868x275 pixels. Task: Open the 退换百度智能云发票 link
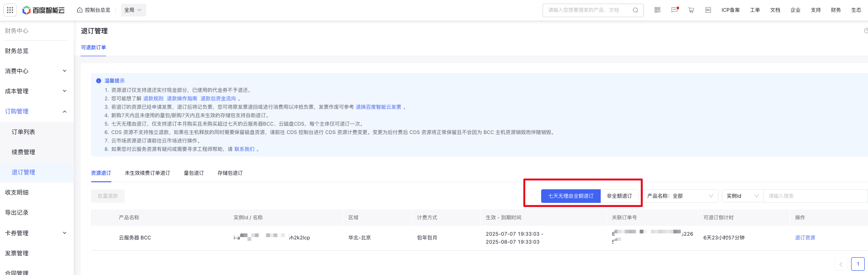[x=378, y=107]
